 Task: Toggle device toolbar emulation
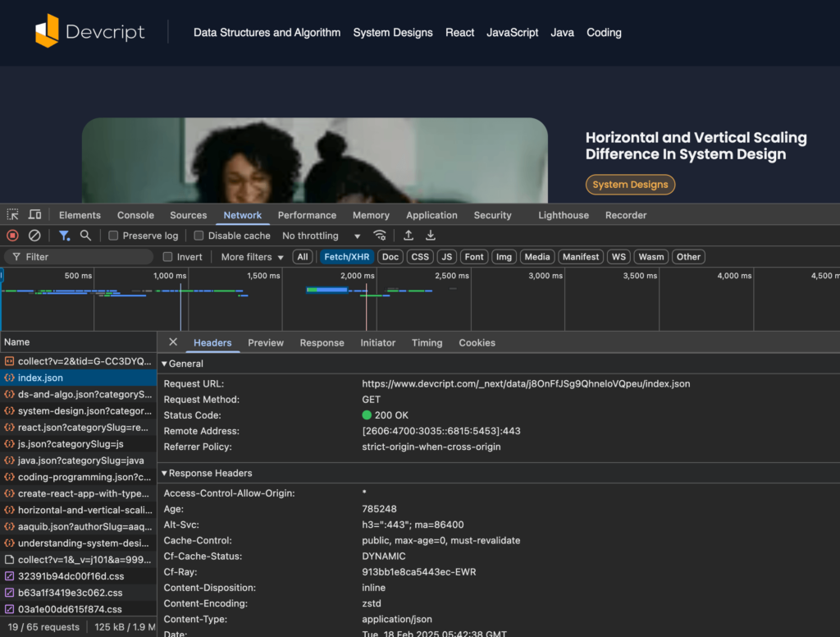point(34,214)
